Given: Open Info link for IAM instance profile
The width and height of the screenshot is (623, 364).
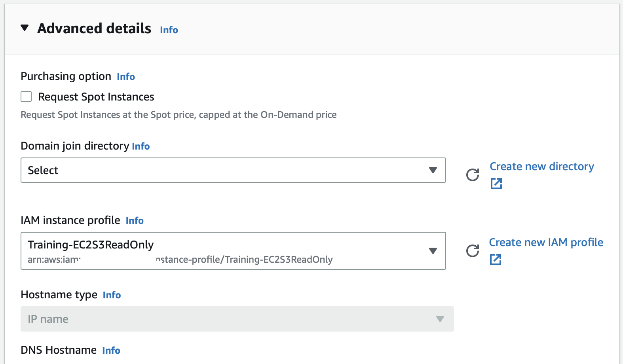Looking at the screenshot, I should tap(135, 221).
